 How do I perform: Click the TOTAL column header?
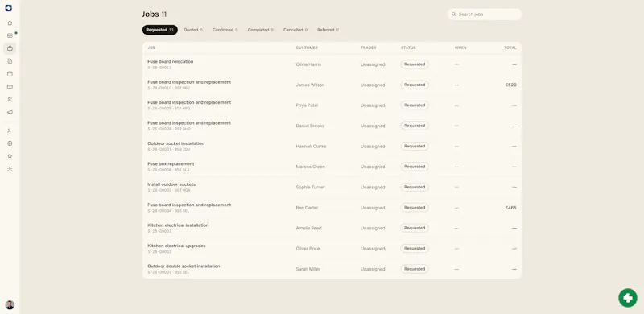[510, 48]
